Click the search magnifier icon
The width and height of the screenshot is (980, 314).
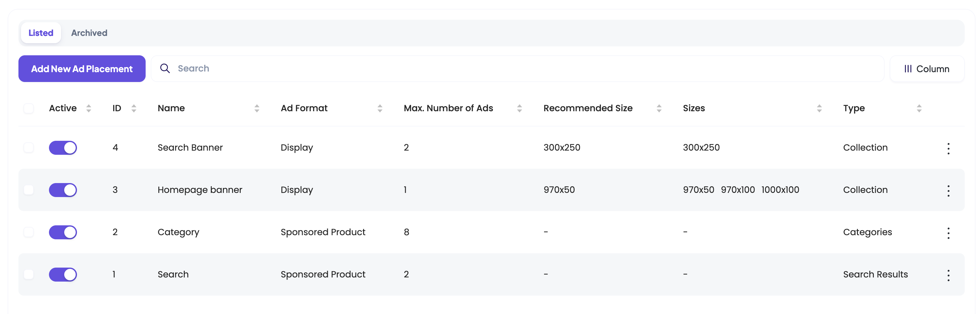click(165, 68)
